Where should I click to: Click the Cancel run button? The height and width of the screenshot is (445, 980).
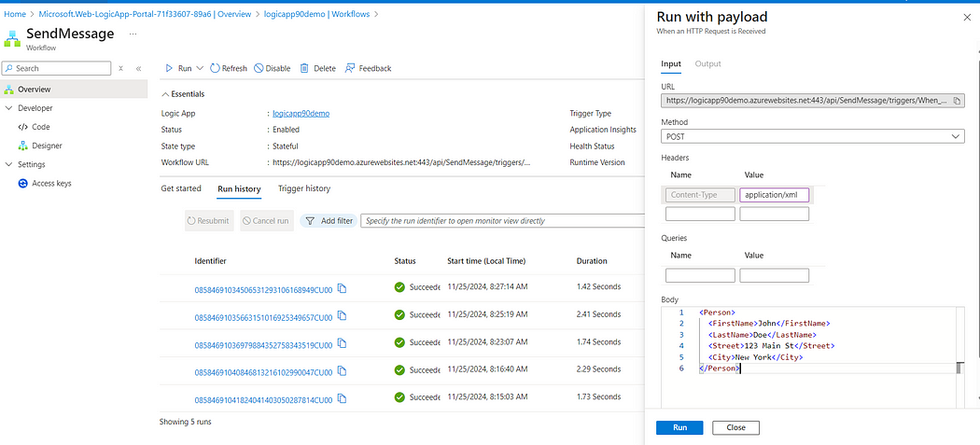(x=266, y=220)
